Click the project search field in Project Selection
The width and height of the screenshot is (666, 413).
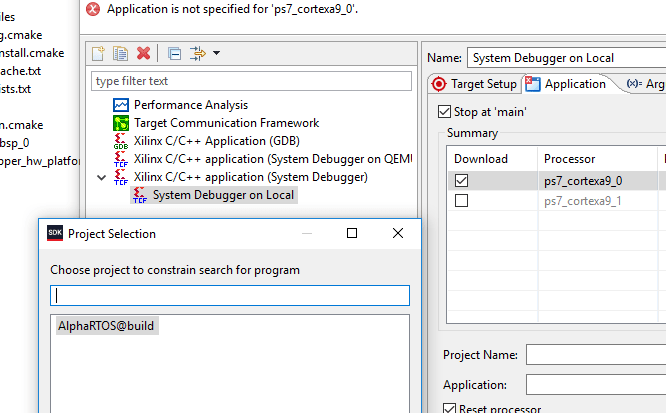(230, 295)
